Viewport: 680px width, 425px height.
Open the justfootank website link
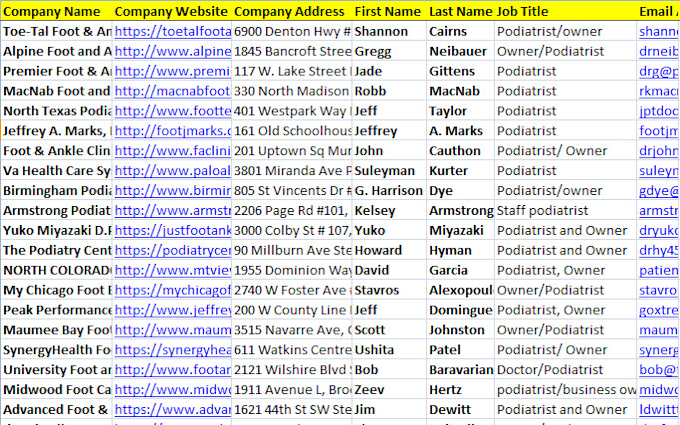pyautogui.click(x=173, y=230)
